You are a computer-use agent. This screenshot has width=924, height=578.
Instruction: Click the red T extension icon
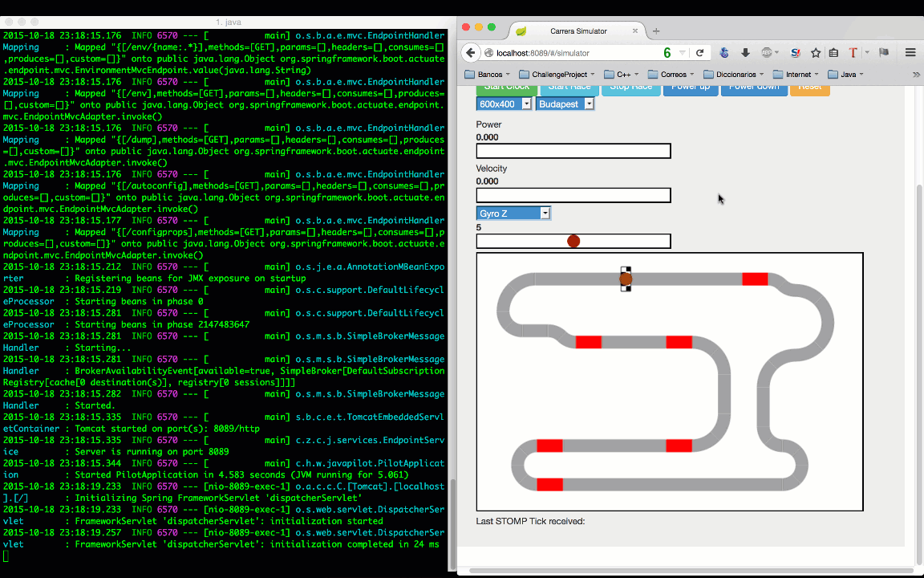[x=853, y=53]
